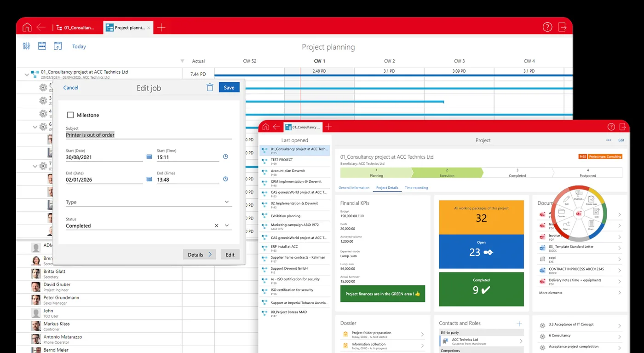Switch to the Project planning tab
Viewport: 644px width, 353px height.
[128, 28]
